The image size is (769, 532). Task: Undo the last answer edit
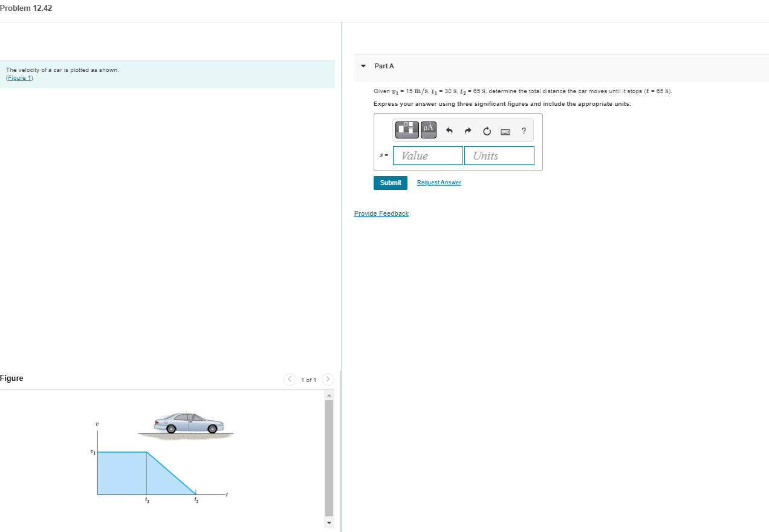(449, 131)
